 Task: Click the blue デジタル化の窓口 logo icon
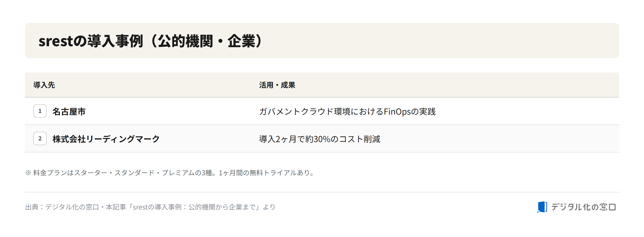click(542, 207)
